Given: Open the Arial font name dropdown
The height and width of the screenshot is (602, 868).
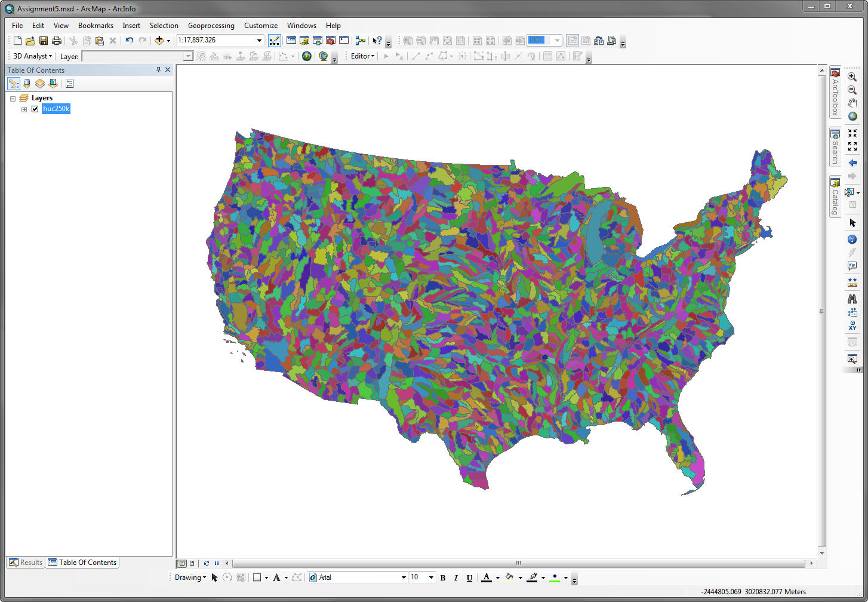Looking at the screenshot, I should point(404,578).
